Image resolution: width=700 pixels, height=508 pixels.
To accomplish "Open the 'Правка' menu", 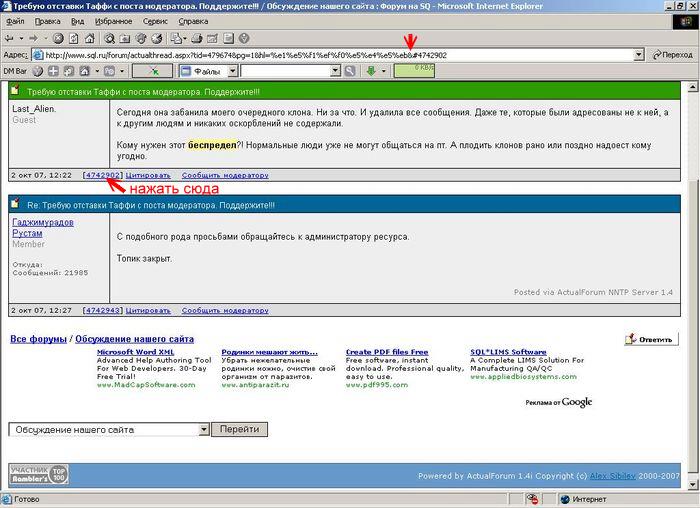I will tap(47, 20).
